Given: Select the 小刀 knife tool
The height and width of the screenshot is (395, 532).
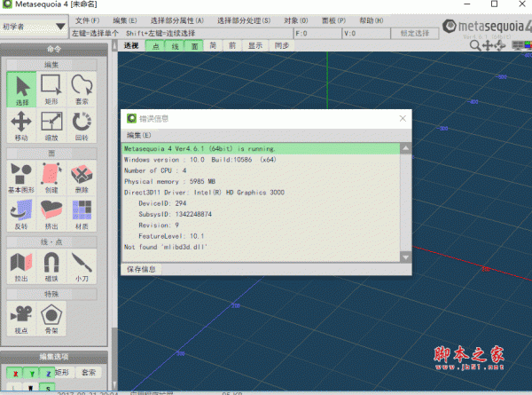Looking at the screenshot, I should [x=82, y=266].
